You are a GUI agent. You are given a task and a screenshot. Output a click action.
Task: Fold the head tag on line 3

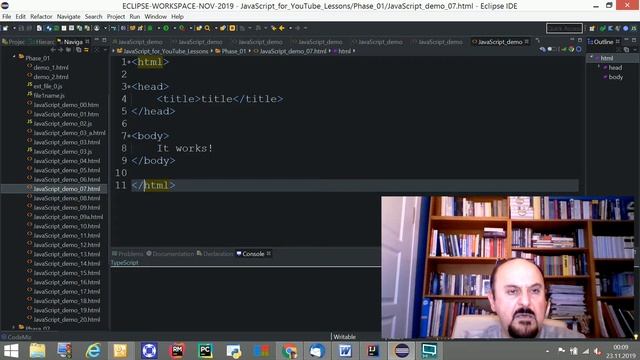click(x=129, y=87)
